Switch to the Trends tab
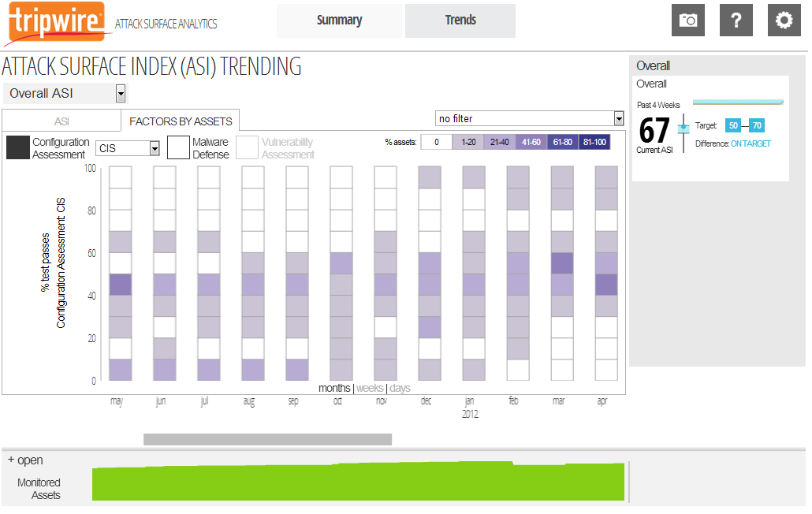The height and width of the screenshot is (514, 812). coord(460,20)
